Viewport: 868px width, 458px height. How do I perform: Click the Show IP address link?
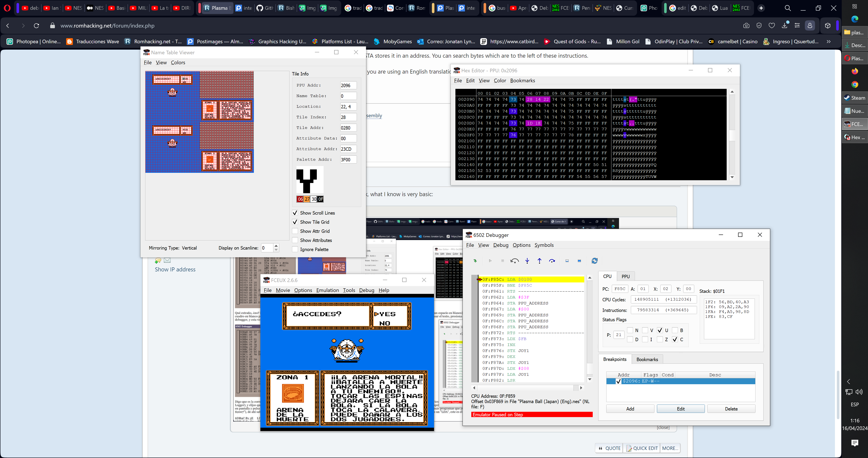pos(175,269)
